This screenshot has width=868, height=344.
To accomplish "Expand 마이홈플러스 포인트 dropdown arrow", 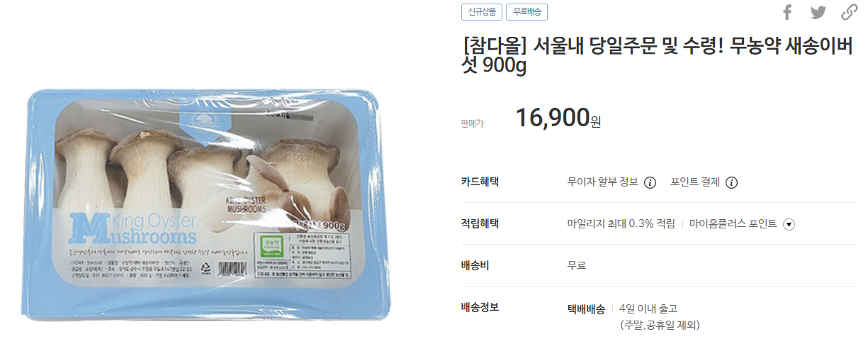I will click(789, 224).
